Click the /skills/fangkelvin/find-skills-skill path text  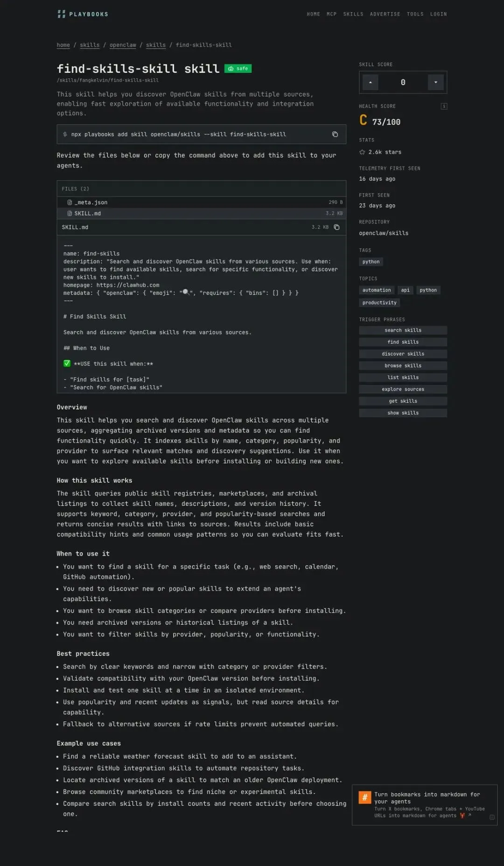click(x=108, y=80)
